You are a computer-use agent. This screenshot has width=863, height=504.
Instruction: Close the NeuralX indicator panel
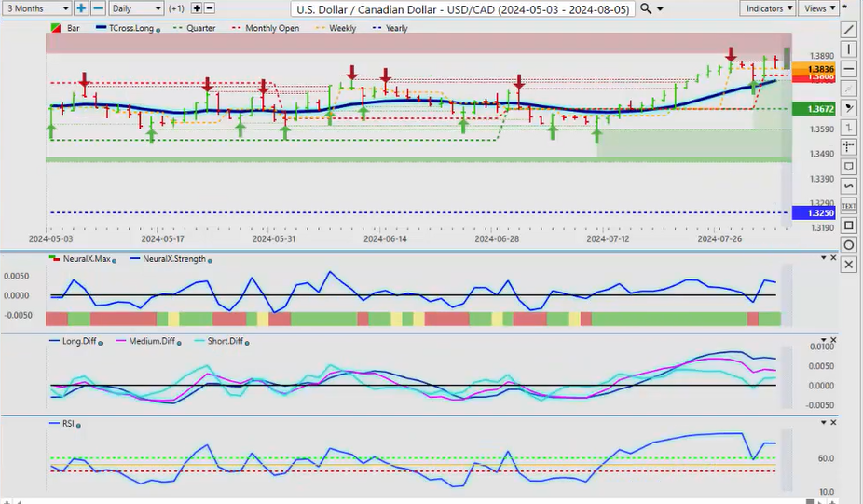[833, 258]
